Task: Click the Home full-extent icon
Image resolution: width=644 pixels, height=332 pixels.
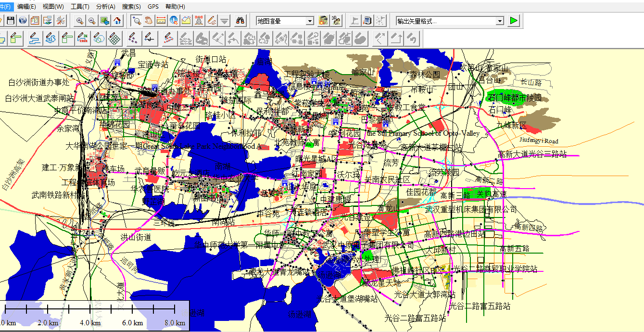Action: (x=117, y=21)
